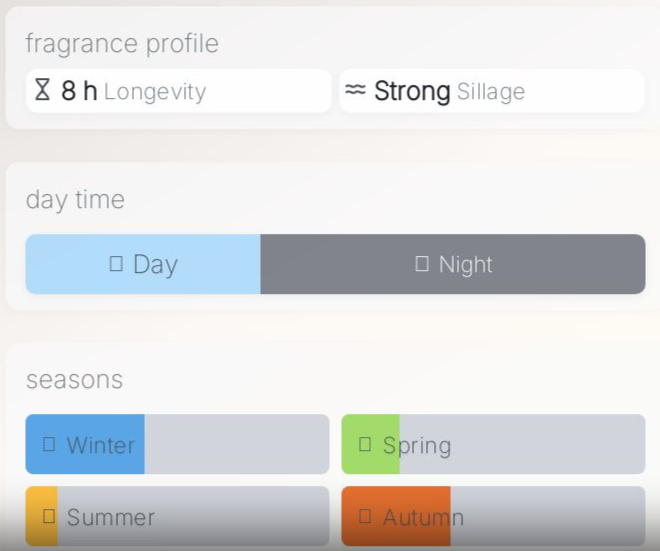Click the small icon beside Night
The image size is (660, 551).
point(422,264)
